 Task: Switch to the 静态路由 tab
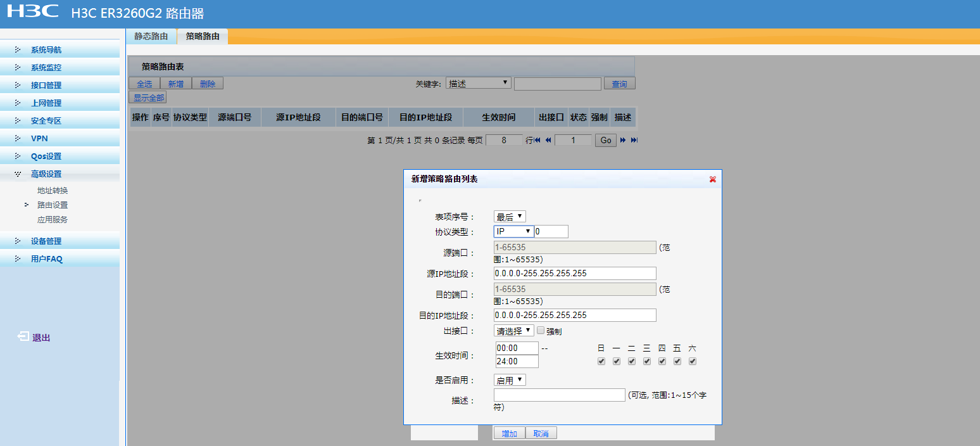(x=151, y=37)
